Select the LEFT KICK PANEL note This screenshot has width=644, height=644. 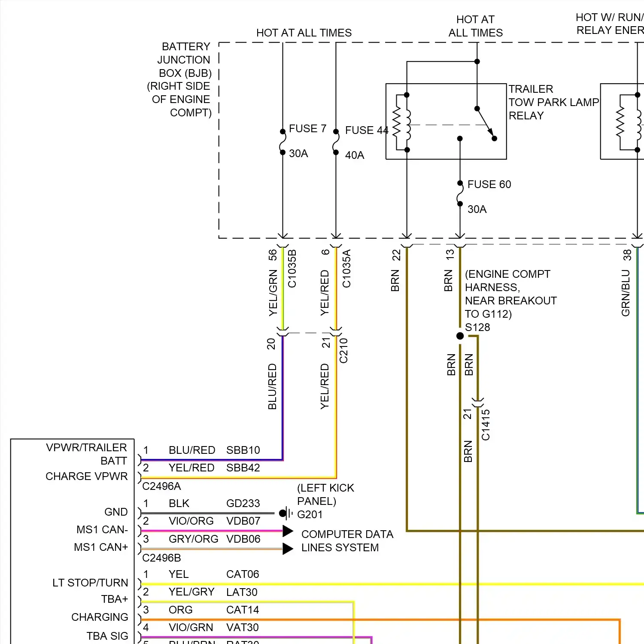pos(325,495)
